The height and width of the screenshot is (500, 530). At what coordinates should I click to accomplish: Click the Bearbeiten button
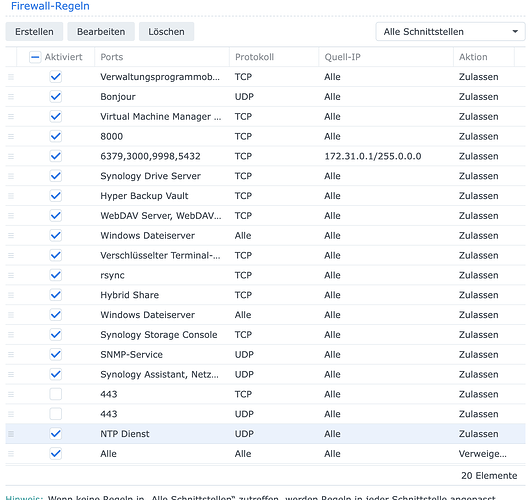(101, 32)
